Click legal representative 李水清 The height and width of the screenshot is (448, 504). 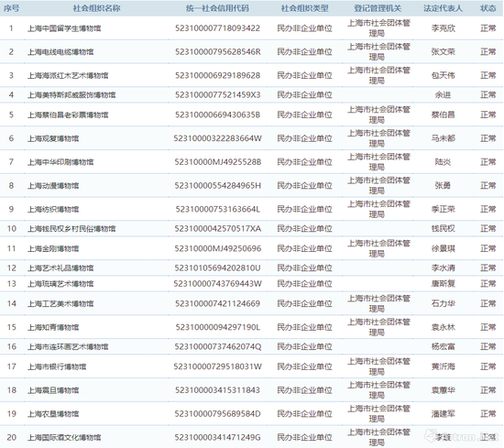click(443, 268)
